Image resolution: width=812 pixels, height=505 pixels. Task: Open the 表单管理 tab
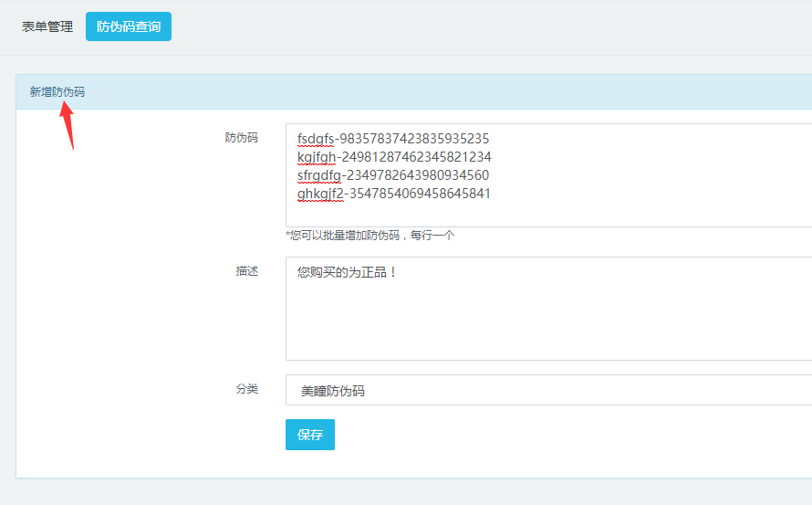coord(47,26)
